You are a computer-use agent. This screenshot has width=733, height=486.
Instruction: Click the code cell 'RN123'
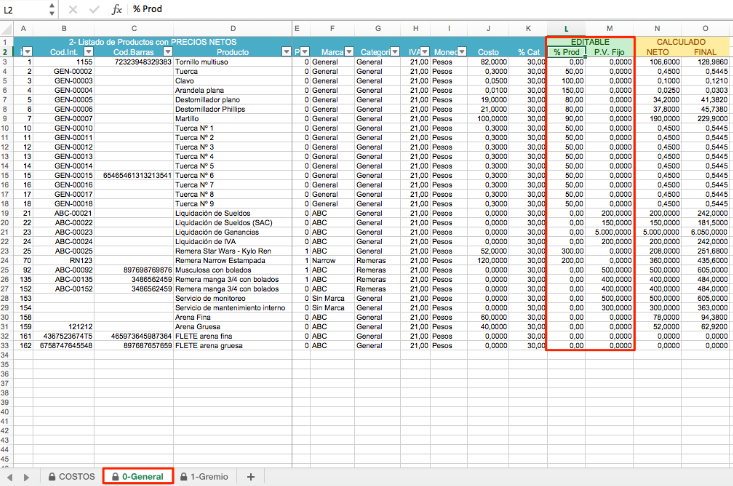coord(64,260)
